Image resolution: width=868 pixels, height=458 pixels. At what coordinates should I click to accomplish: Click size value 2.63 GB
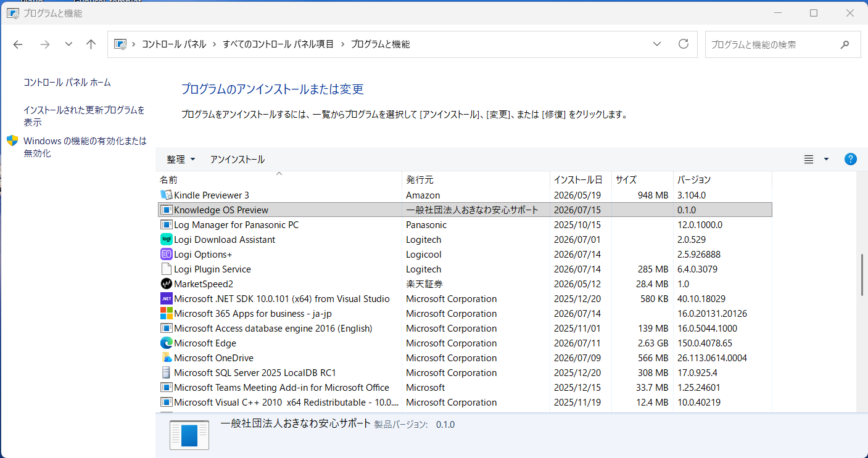click(653, 343)
